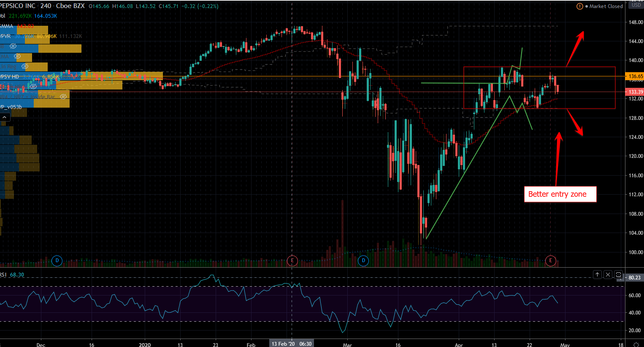Click the 2020 label on the time axis
Image resolution: width=644 pixels, height=347 pixels.
tap(145, 344)
